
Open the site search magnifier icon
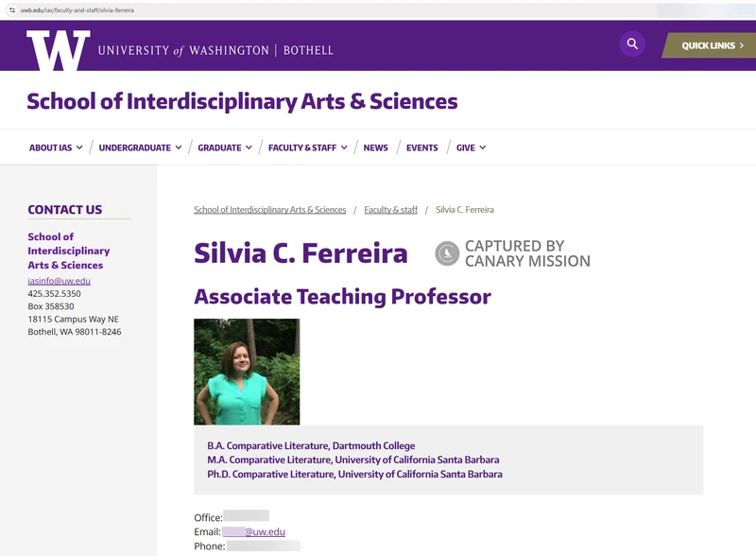tap(632, 43)
